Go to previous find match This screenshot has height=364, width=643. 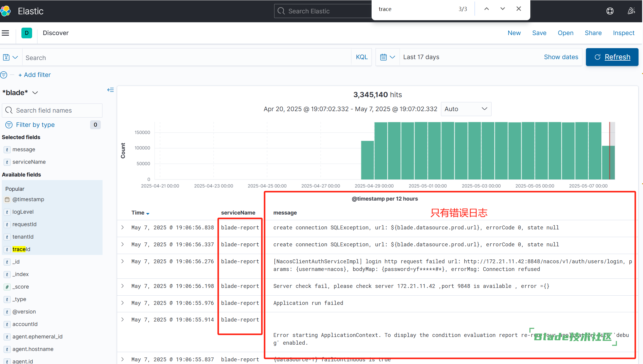(x=487, y=9)
